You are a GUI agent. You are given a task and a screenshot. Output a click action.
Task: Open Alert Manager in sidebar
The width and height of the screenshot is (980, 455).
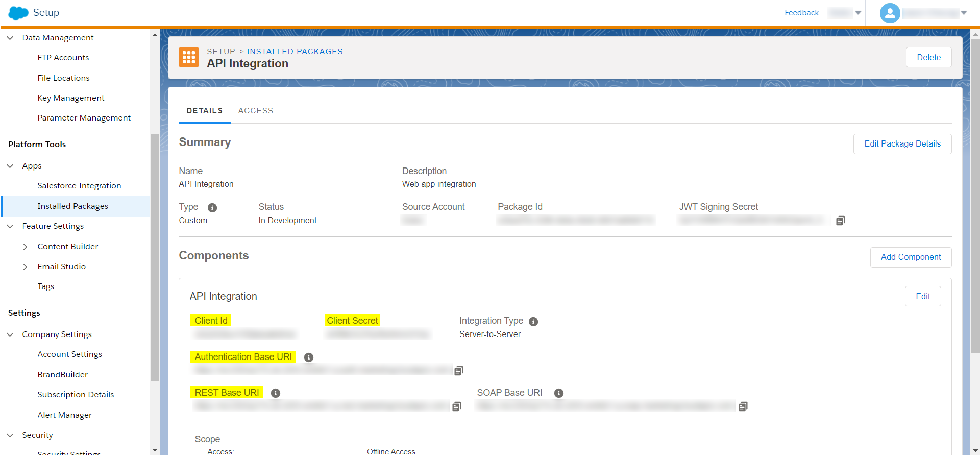[64, 415]
